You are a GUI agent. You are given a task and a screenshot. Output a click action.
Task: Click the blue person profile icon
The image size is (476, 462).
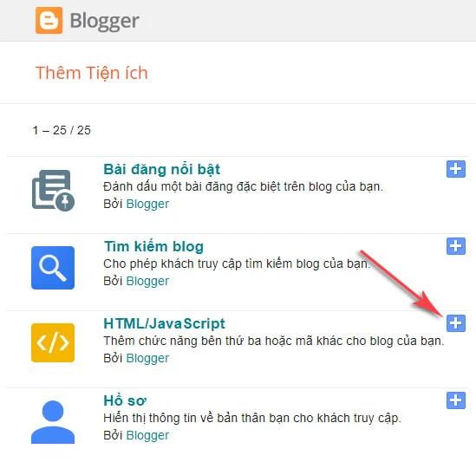(53, 422)
